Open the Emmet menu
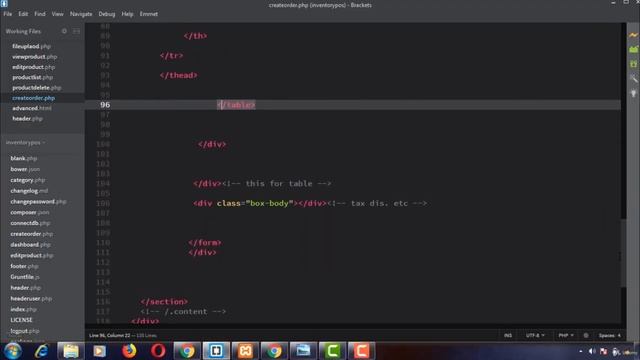The image size is (640, 360). pyautogui.click(x=149, y=14)
